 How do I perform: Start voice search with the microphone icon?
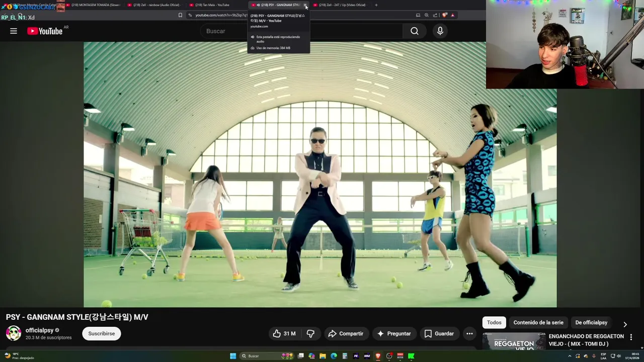[x=440, y=31]
